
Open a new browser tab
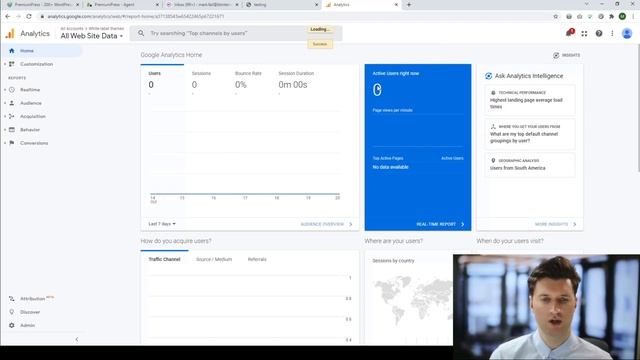coord(409,4)
